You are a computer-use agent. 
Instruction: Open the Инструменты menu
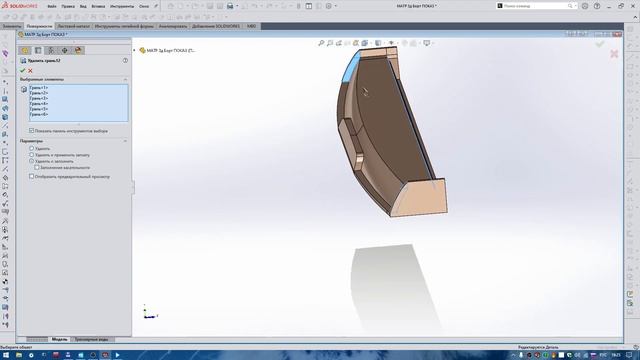122,7
